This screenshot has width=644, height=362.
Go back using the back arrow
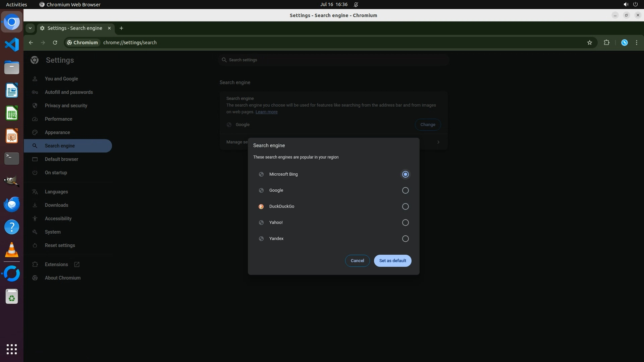[31, 43]
